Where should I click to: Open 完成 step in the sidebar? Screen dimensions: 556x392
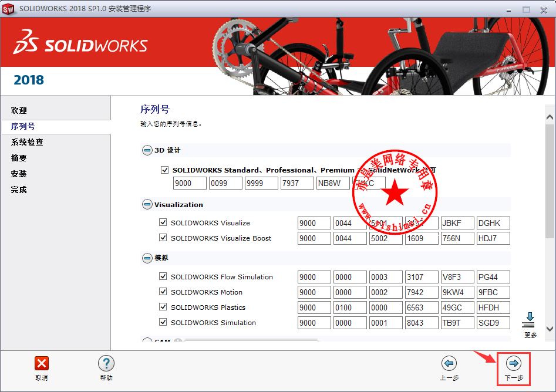[x=19, y=190]
